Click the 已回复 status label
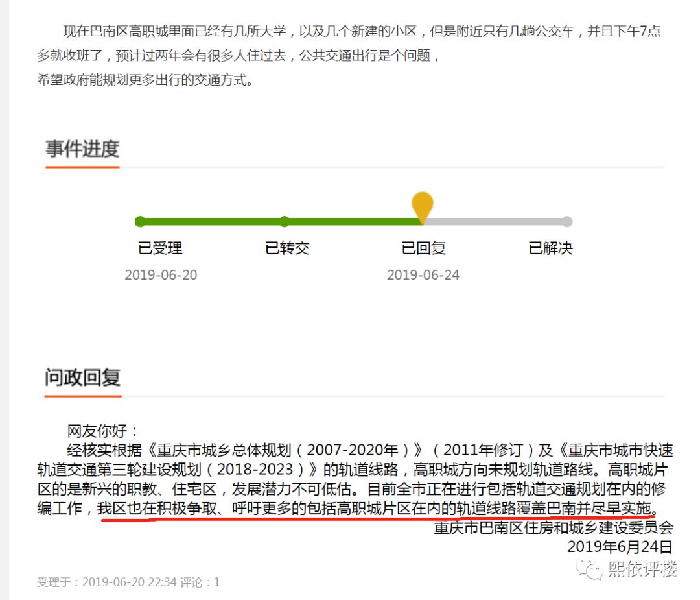The width and height of the screenshot is (700, 600). click(423, 248)
